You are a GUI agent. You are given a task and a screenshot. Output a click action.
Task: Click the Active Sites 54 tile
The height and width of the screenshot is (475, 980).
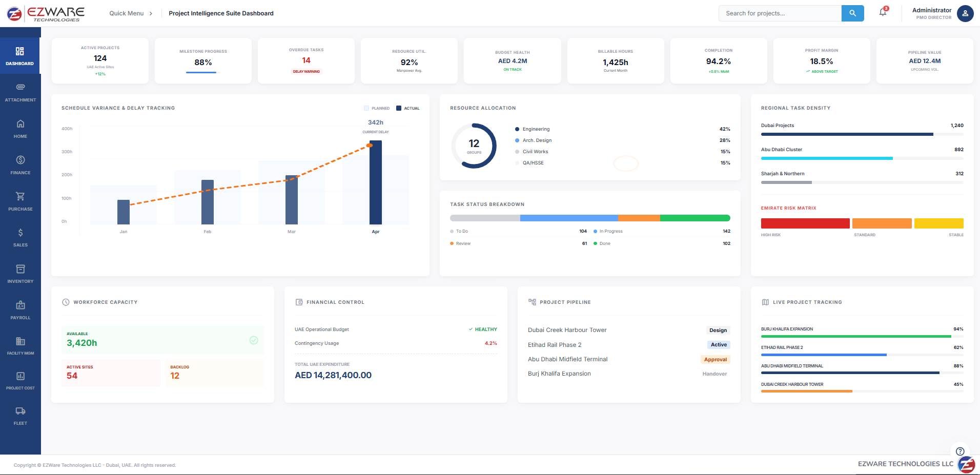click(111, 373)
